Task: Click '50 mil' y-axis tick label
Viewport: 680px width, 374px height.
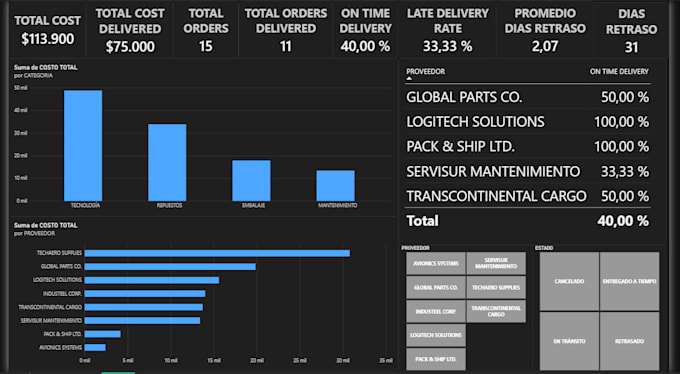Action: pyautogui.click(x=20, y=88)
